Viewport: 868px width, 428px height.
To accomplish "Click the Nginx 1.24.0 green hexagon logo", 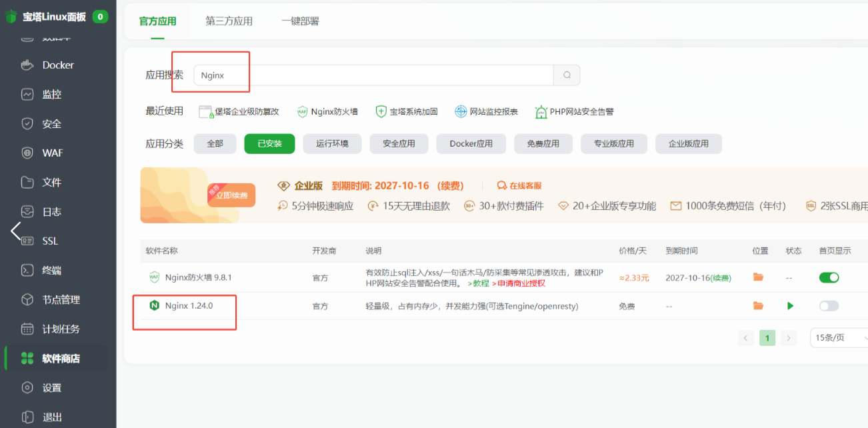I will tap(154, 305).
